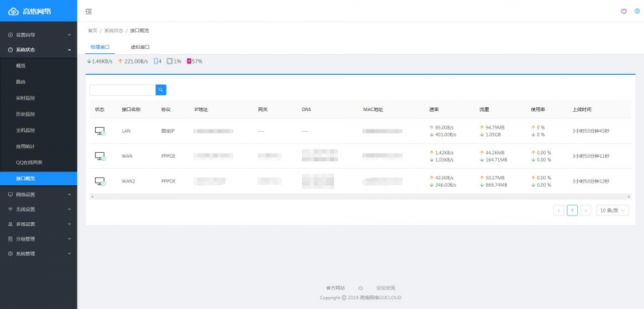Collapse the sidebar with the hamburger icon

89,11
